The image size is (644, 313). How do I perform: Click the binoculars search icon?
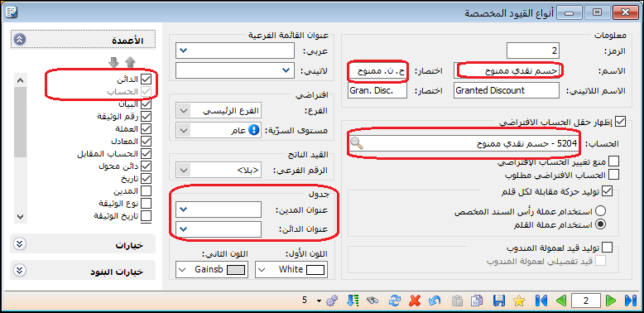[372, 301]
